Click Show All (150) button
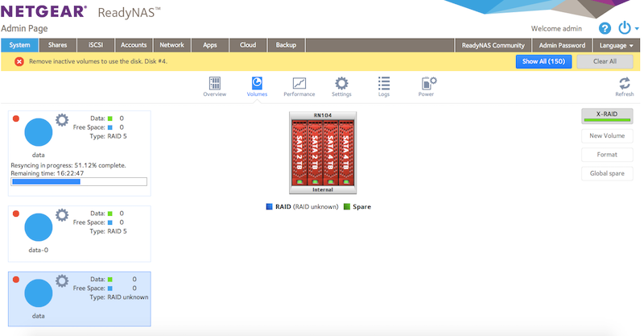The image size is (644, 336). pos(544,62)
